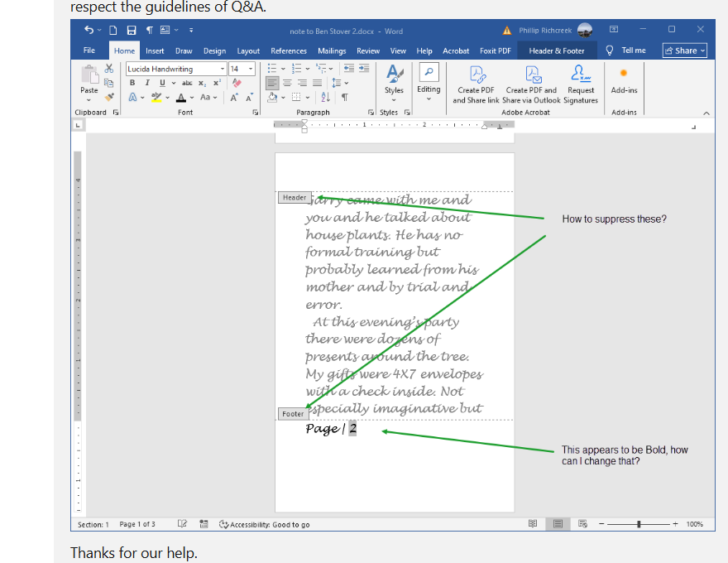Toggle Strikethrough formatting
728x563 pixels.
pyautogui.click(x=188, y=83)
